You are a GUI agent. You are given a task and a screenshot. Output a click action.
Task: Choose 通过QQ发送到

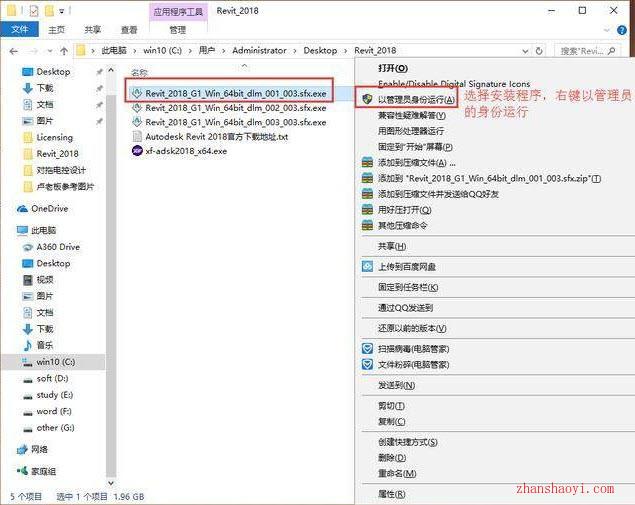pyautogui.click(x=405, y=308)
